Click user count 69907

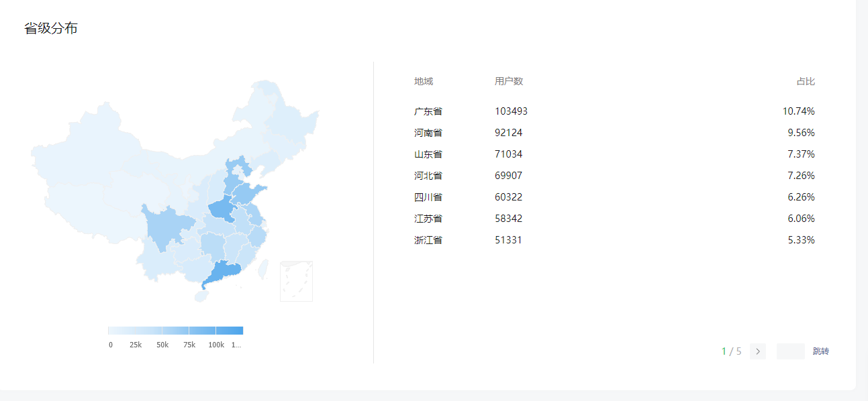pos(509,176)
